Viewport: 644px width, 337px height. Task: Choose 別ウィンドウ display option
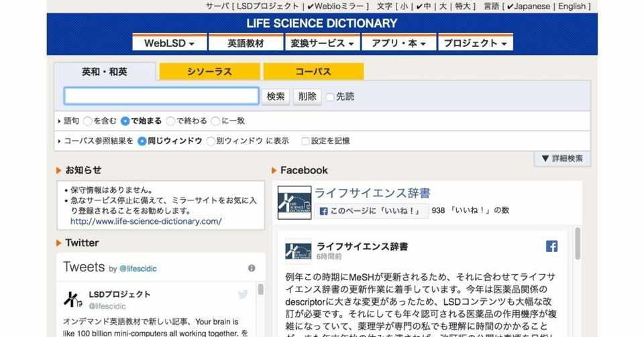[x=210, y=141]
